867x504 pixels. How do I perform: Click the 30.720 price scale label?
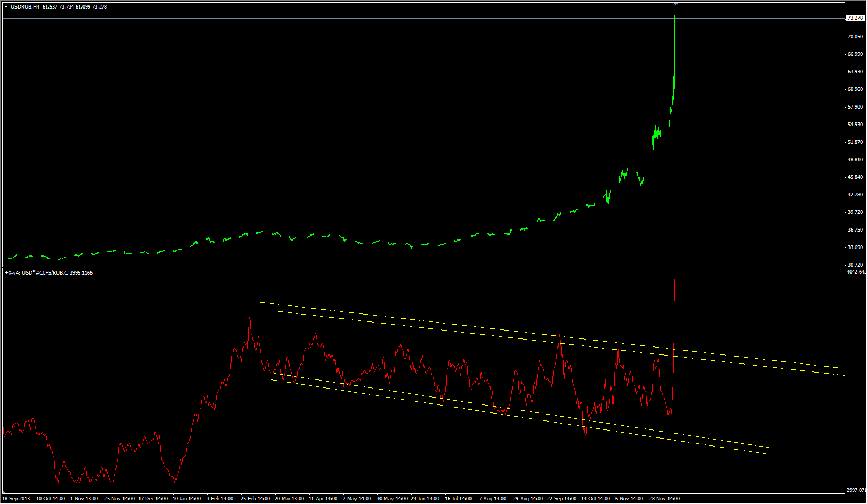click(x=855, y=265)
